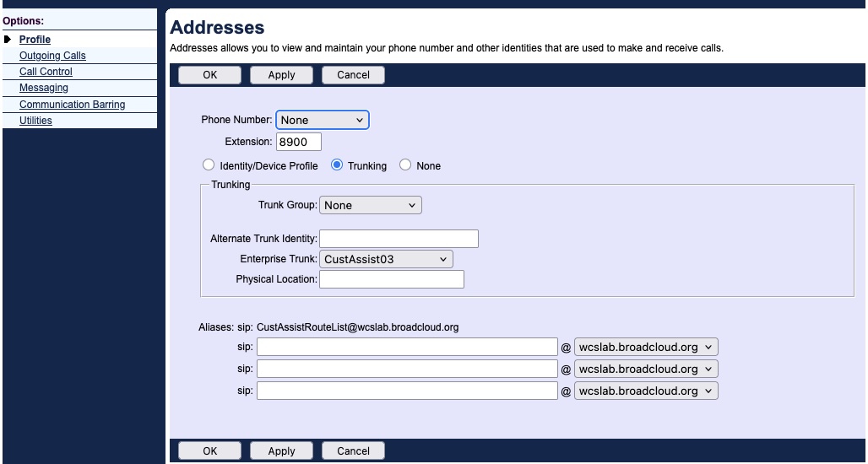Click the Extension field containing 8900
Screen dimensions: 868x464
(299, 142)
